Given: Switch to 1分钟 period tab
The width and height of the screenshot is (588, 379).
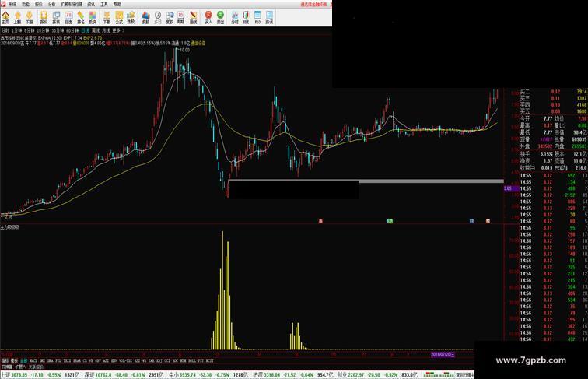Looking at the screenshot, I should 17,30.
